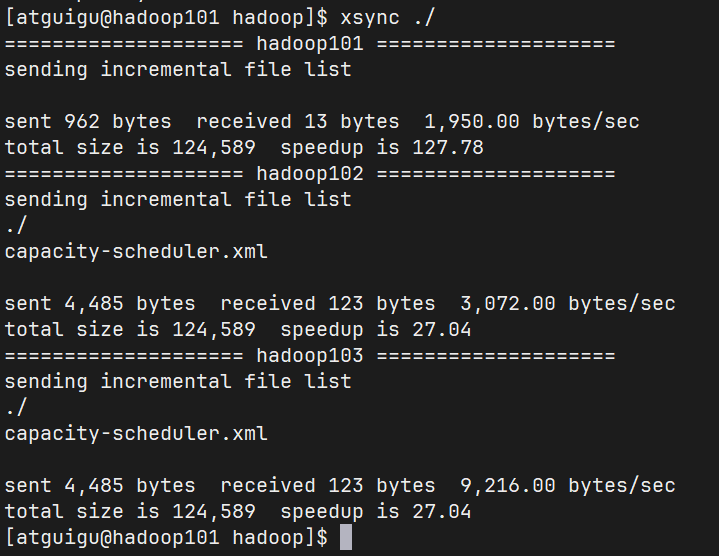
Task: Click "total size is 124,589" in the hadoop101 section
Action: click(135, 147)
